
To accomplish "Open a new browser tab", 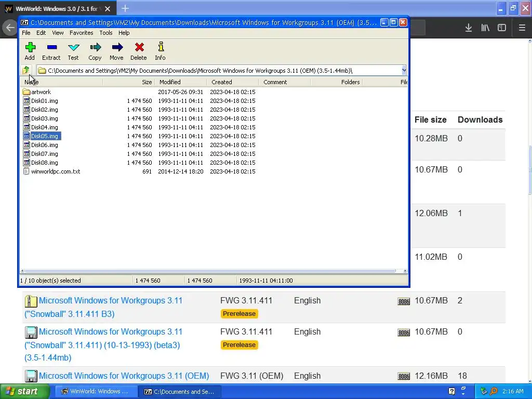I will pyautogui.click(x=125, y=8).
